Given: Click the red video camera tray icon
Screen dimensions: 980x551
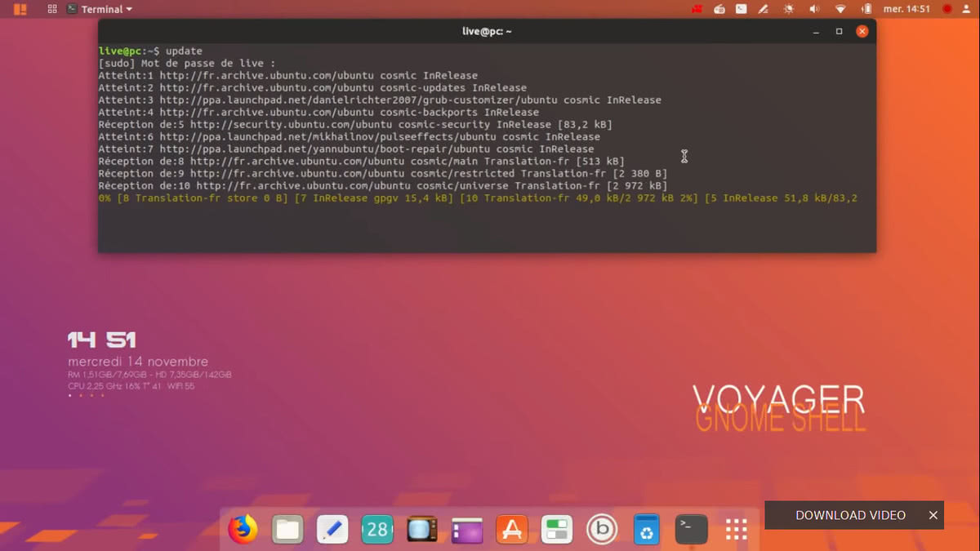Looking at the screenshot, I should 697,9.
